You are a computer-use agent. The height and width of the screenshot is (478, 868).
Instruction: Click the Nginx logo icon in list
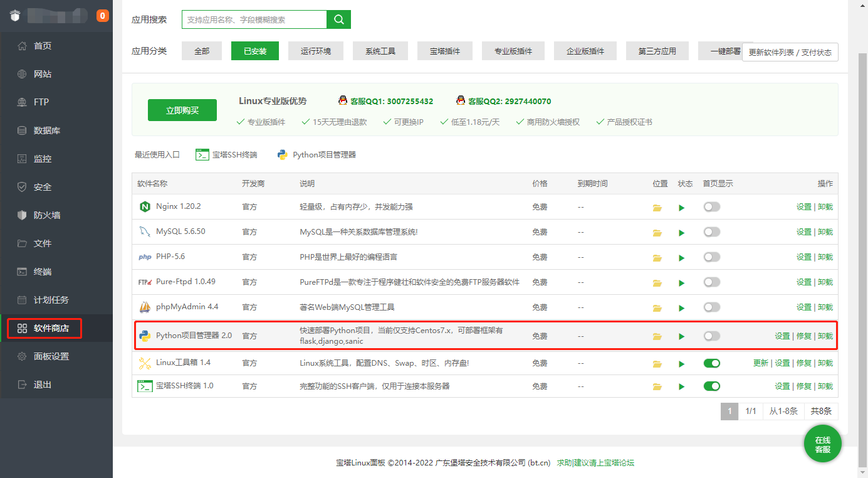point(145,206)
